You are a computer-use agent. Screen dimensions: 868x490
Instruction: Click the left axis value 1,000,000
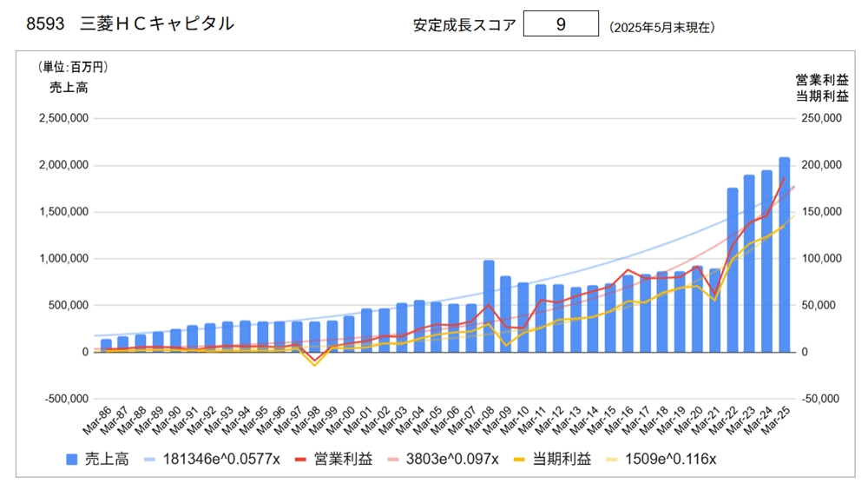tap(63, 259)
